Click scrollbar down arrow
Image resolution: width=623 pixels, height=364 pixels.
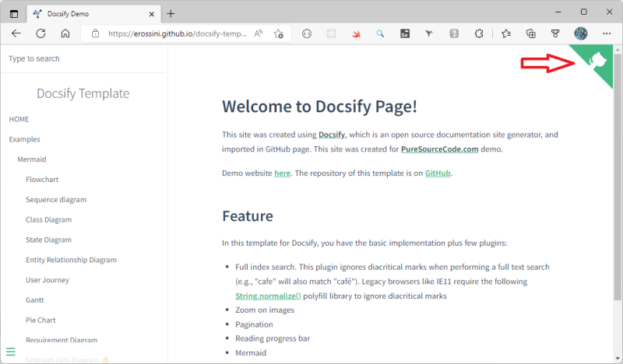click(x=617, y=358)
